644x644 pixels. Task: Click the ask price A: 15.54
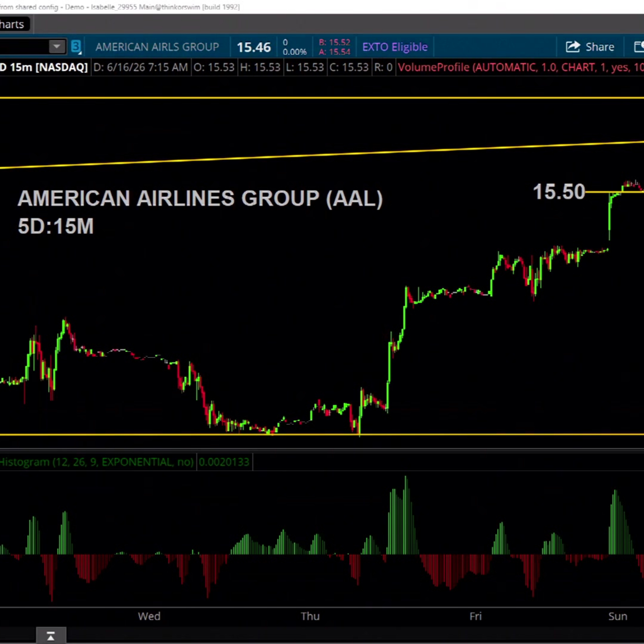pyautogui.click(x=334, y=52)
